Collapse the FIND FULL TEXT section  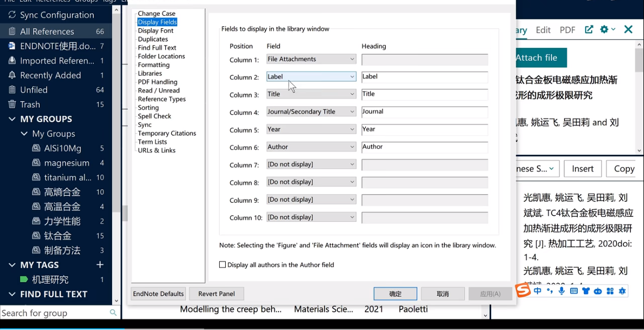coord(12,294)
